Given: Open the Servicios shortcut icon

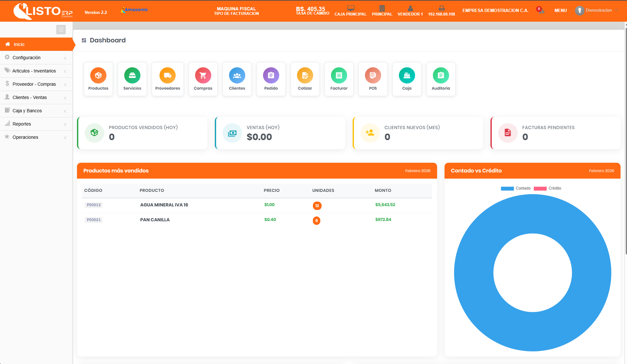Looking at the screenshot, I should (132, 76).
